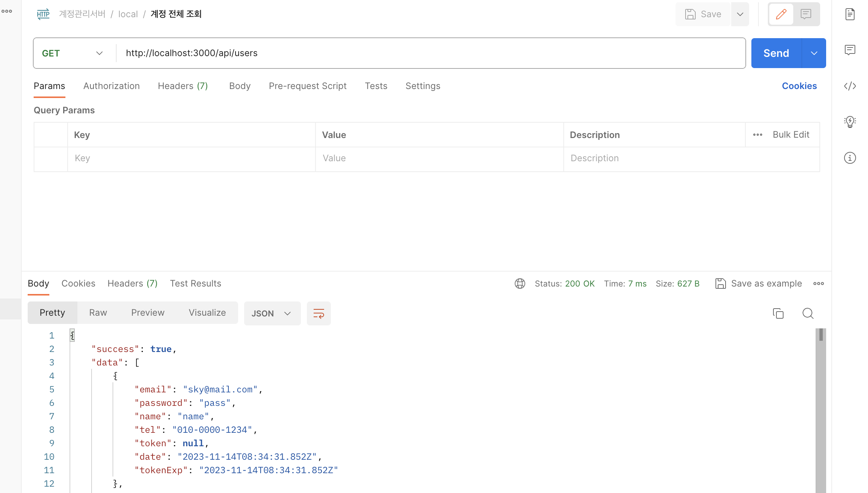868x493 pixels.
Task: Click the "sky@mail.com" email value
Action: tap(220, 389)
